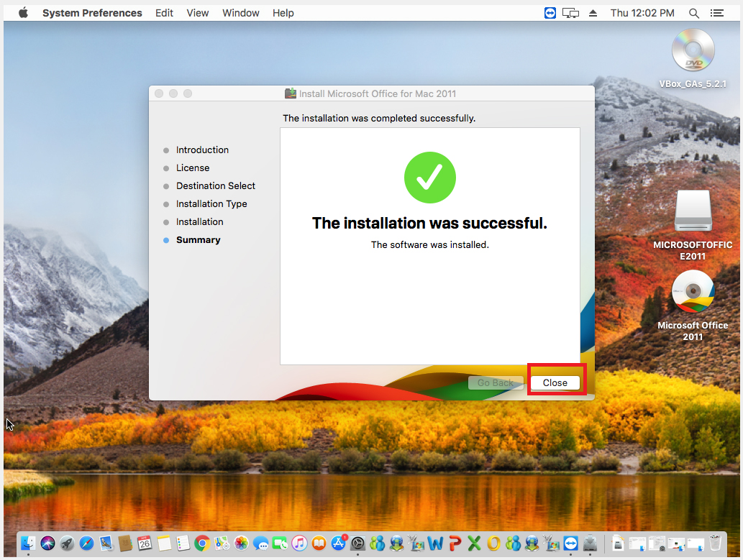The height and width of the screenshot is (560, 743).
Task: Open Safari browser from the Dock
Action: coord(86,543)
